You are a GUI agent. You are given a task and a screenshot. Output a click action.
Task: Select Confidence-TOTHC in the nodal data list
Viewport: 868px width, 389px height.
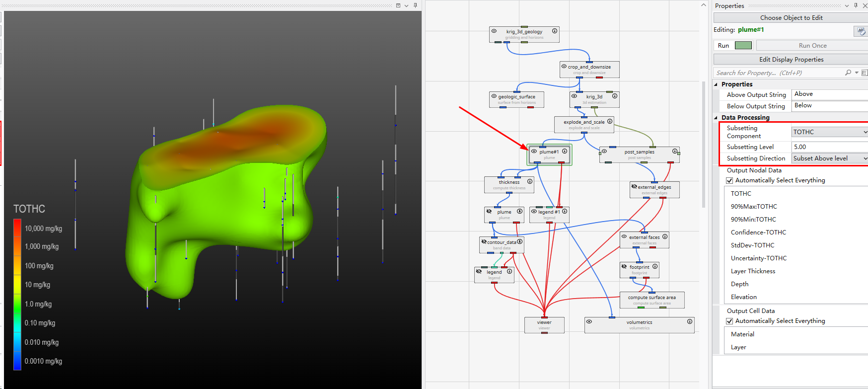point(758,232)
